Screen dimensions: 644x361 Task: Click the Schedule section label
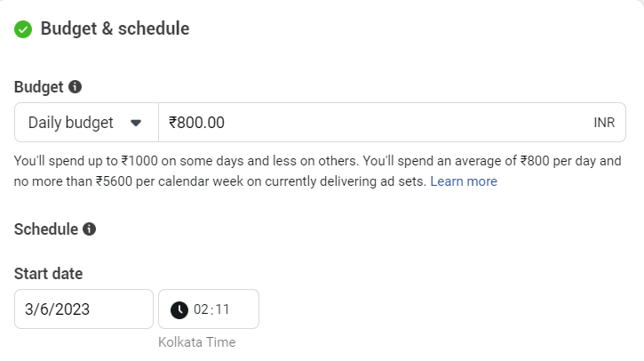coord(46,229)
